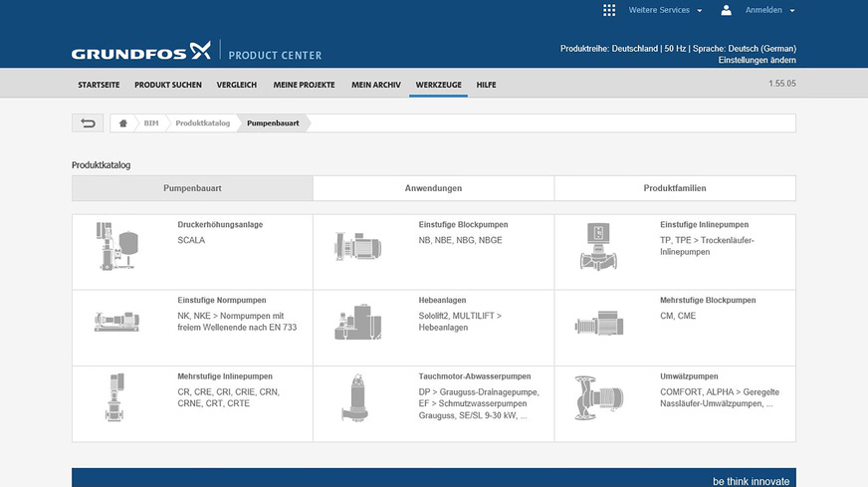Select the Tauchmotor-Abwasserpumpen pump image
The image size is (868, 487).
point(355,397)
